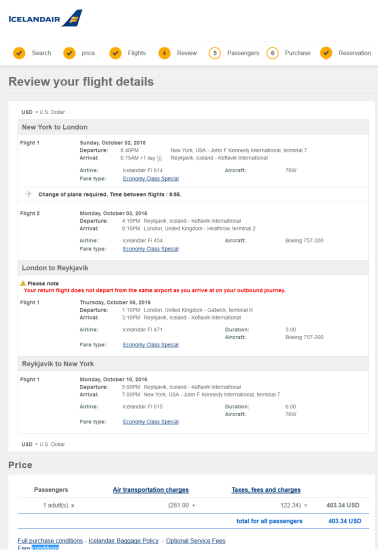378x550 pixels.
Task: Open Economy Class Special link for flight FI 614
Action: (151, 179)
